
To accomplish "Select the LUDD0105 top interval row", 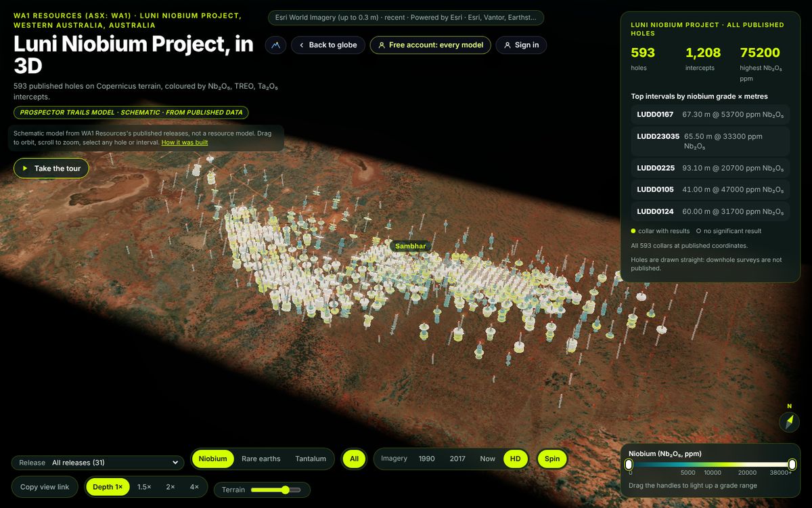I will (710, 190).
